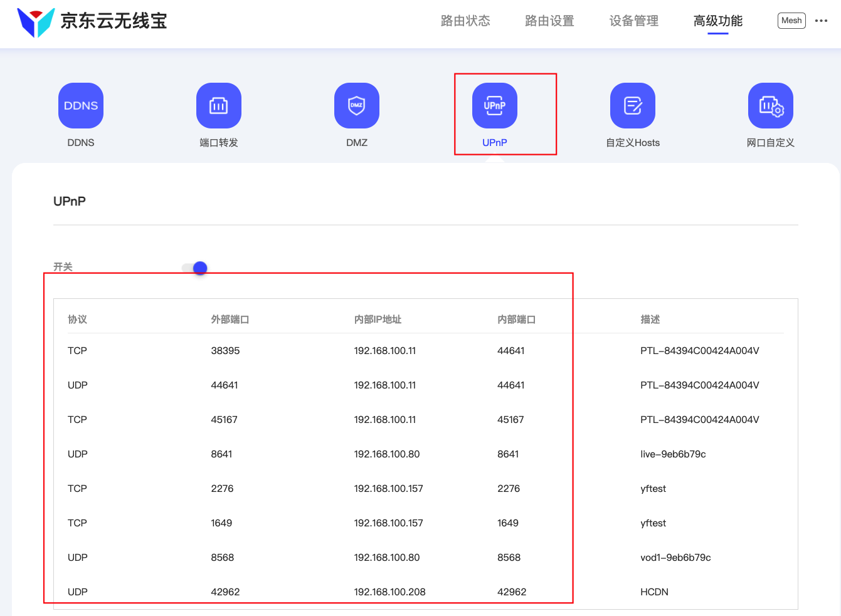Select the row with external port 38395
Screen dimensions: 841x616
coord(225,351)
